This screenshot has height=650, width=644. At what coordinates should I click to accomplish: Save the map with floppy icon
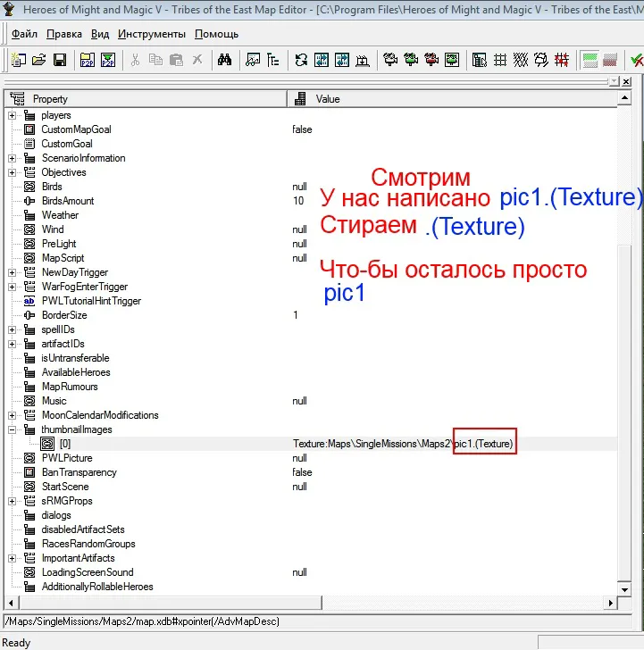point(60,61)
